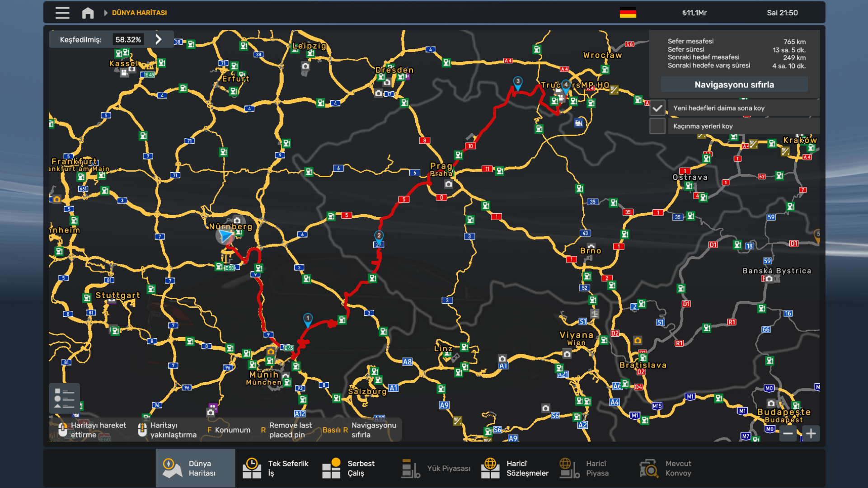This screenshot has height=488, width=868.
Task: Click the Bratislava city label
Action: tap(643, 365)
